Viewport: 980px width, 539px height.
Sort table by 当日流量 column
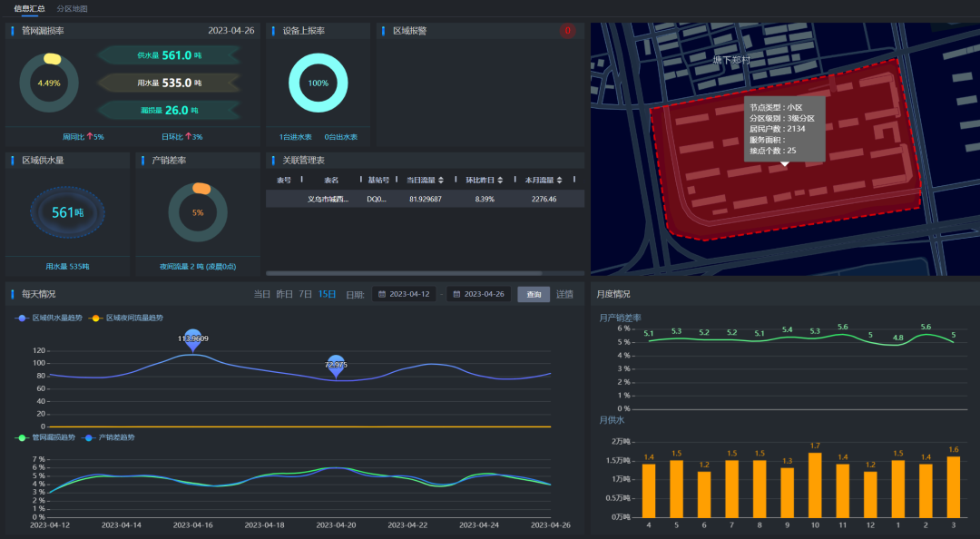click(441, 180)
